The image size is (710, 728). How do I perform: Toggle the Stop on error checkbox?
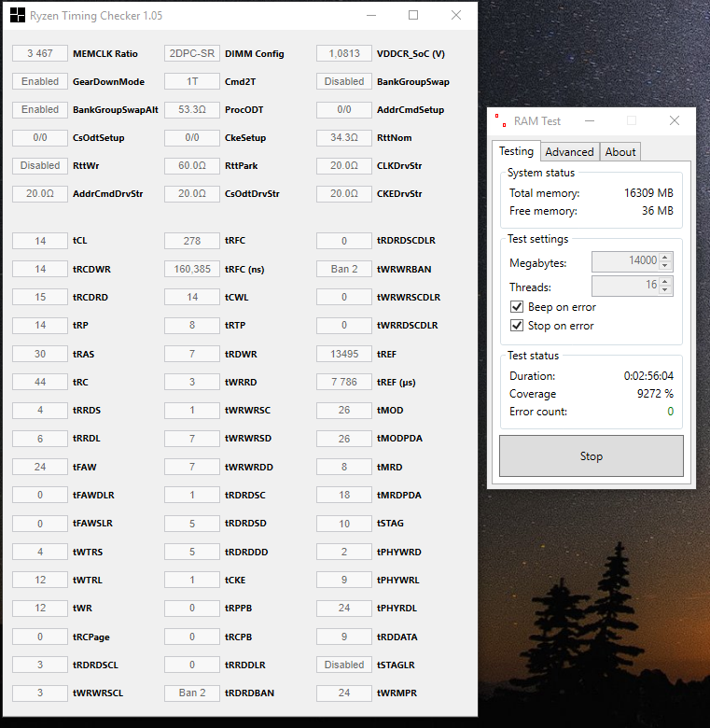point(517,326)
